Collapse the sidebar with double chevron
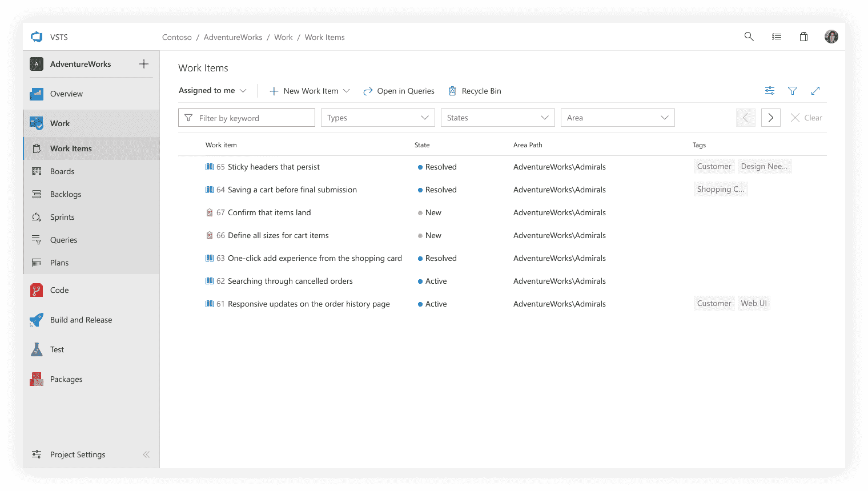Image resolution: width=868 pixels, height=491 pixels. [146, 454]
